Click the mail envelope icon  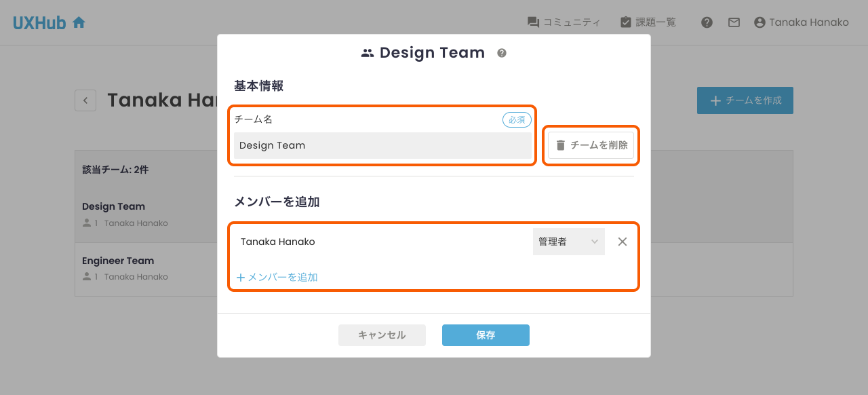(734, 22)
